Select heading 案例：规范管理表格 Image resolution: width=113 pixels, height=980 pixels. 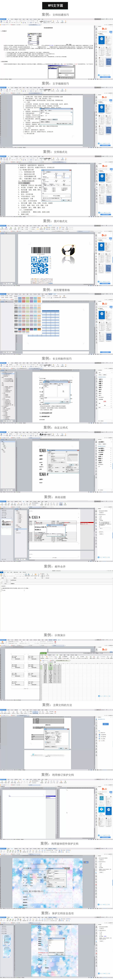(56, 290)
